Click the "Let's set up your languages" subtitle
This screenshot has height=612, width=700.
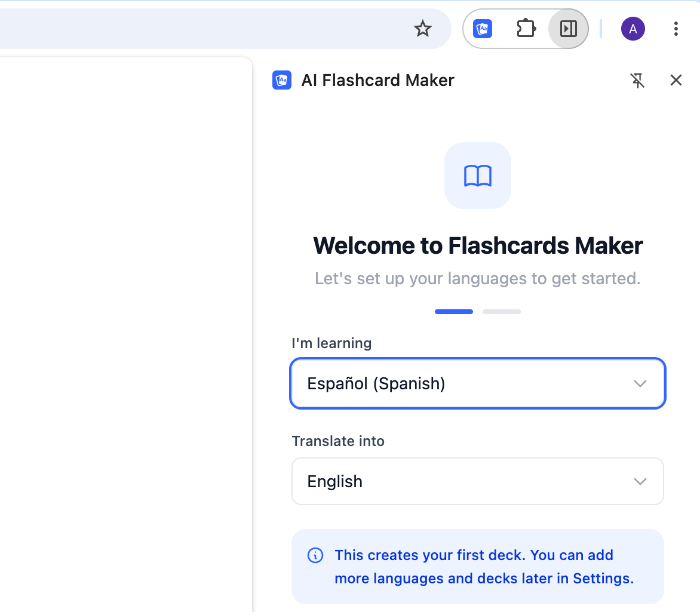478,279
